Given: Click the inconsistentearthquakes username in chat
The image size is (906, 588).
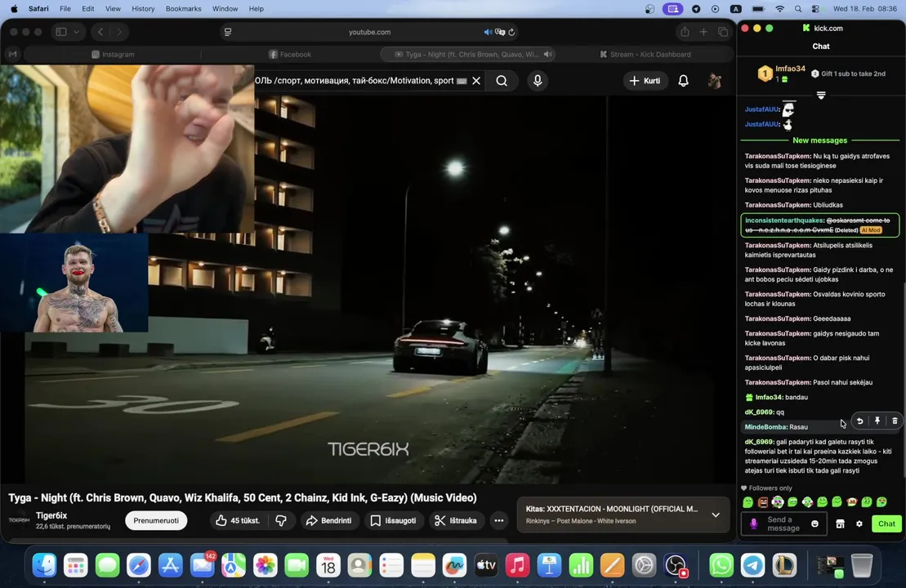Looking at the screenshot, I should tap(784, 220).
